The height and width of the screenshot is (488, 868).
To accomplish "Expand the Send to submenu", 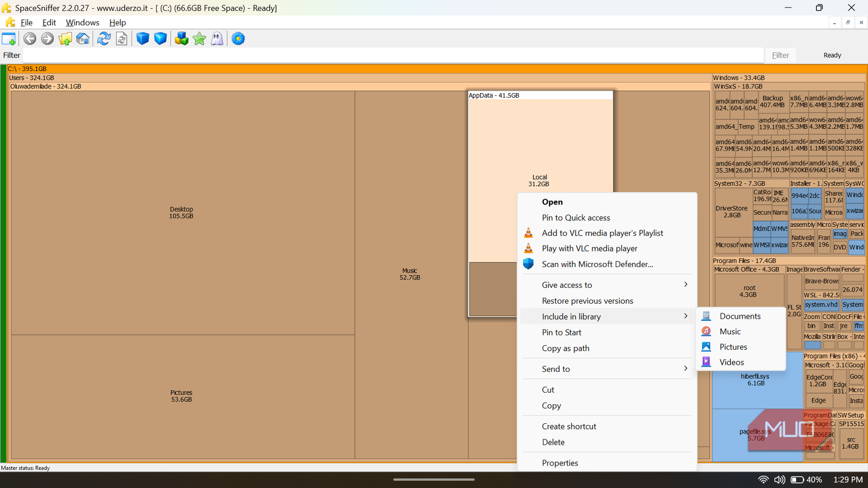I will [x=607, y=369].
